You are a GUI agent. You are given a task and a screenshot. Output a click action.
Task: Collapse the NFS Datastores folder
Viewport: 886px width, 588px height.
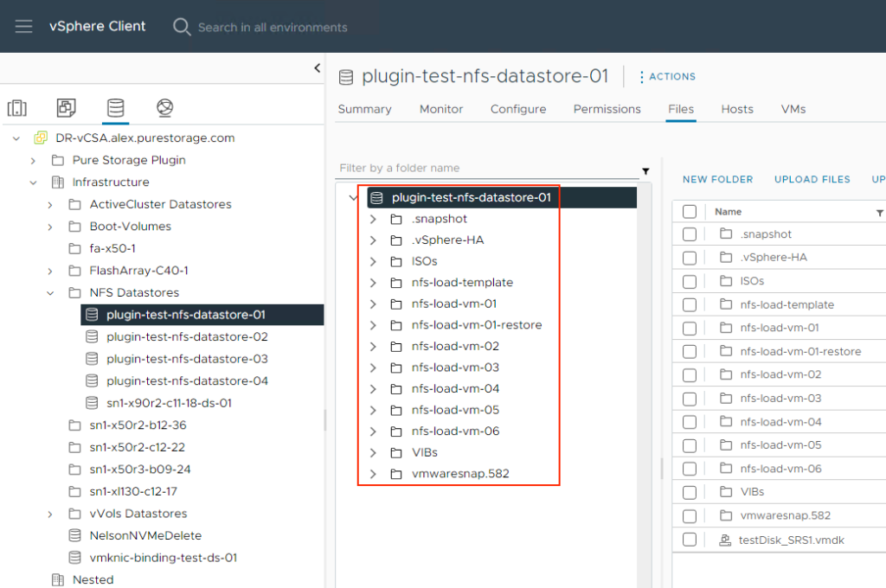pyautogui.click(x=50, y=293)
